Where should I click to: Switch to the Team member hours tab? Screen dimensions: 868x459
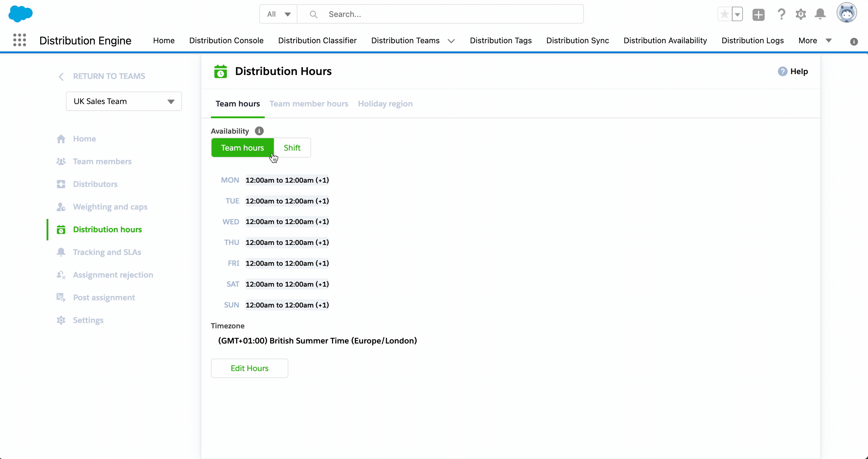(309, 104)
